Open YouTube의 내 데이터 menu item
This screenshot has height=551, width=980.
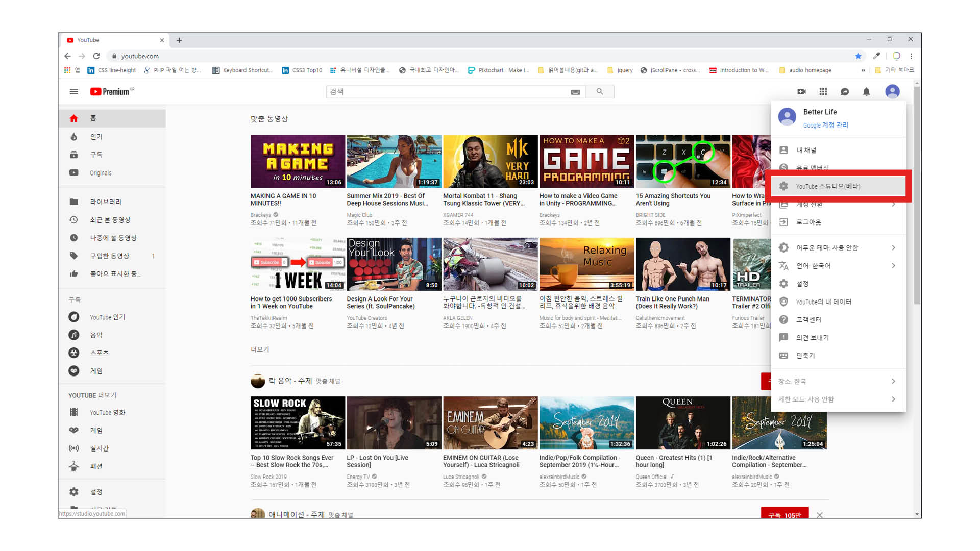pos(838,302)
